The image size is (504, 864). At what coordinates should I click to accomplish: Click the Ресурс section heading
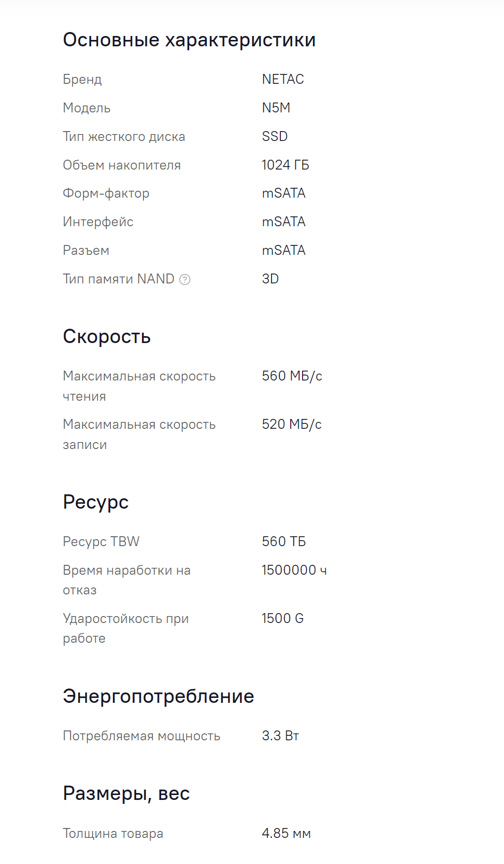[x=96, y=502]
